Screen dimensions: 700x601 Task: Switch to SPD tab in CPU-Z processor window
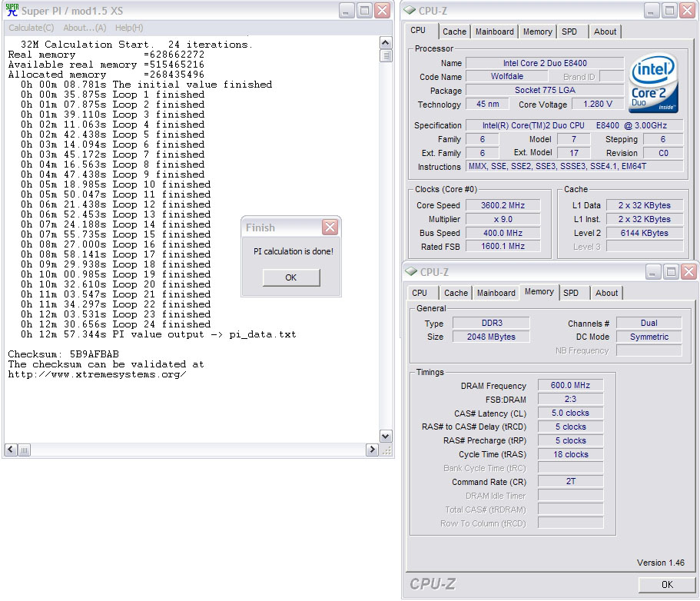[x=569, y=32]
